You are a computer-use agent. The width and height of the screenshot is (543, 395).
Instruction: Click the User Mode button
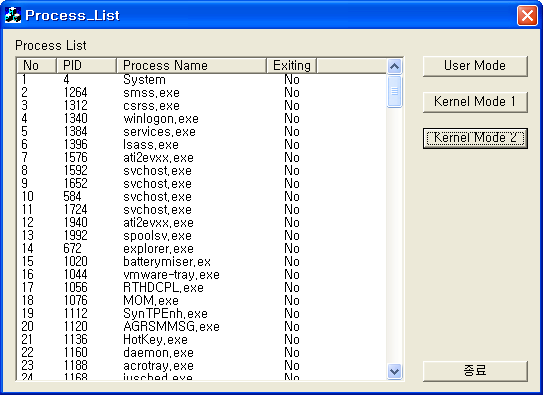click(475, 66)
